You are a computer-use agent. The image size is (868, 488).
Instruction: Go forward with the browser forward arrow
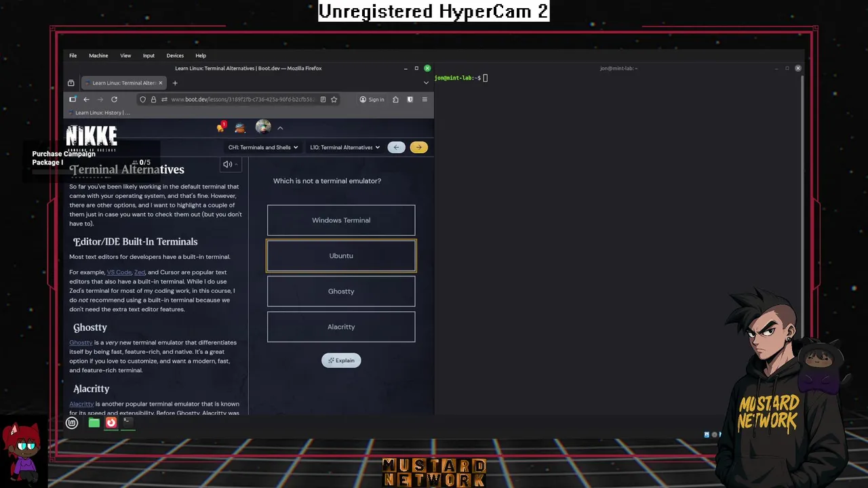click(100, 100)
